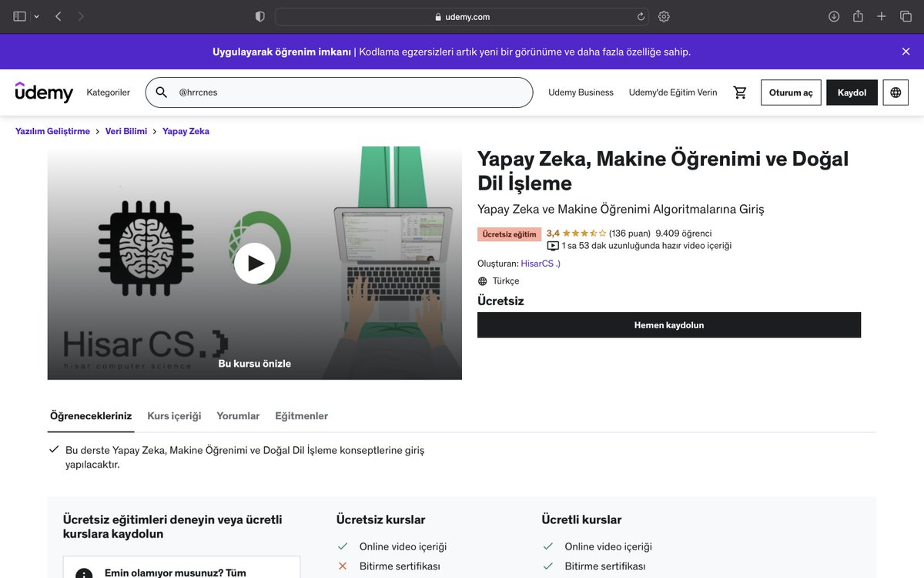Click the Hemen kaydolun button
This screenshot has width=924, height=578.
click(x=669, y=325)
